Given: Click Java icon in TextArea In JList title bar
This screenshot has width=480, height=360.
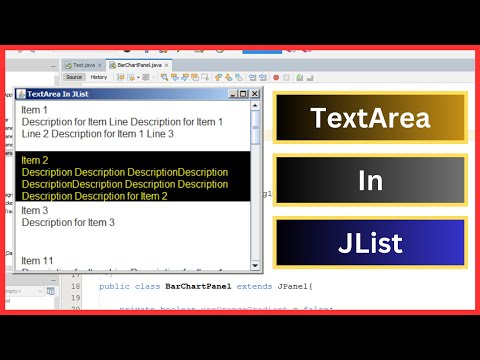Looking at the screenshot, I should pyautogui.click(x=21, y=94).
